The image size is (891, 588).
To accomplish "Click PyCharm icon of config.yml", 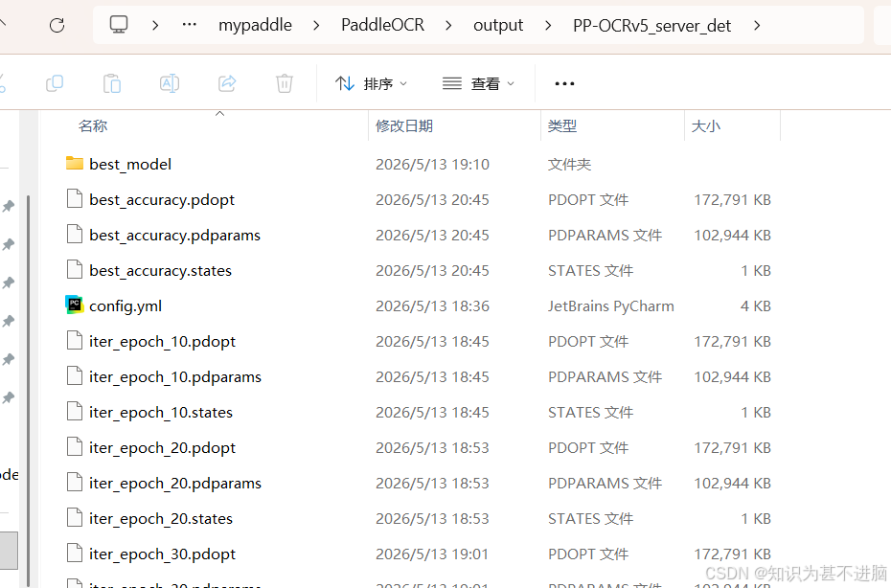I will (75, 305).
